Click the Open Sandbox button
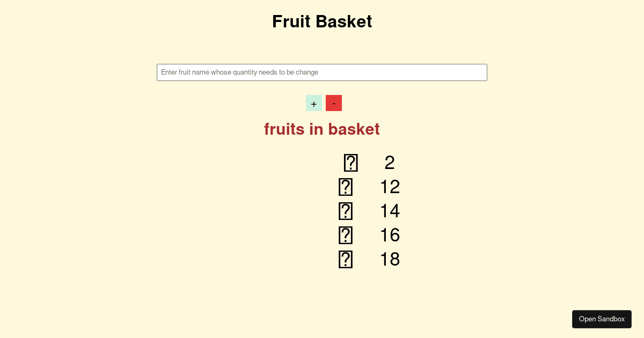 [602, 319]
